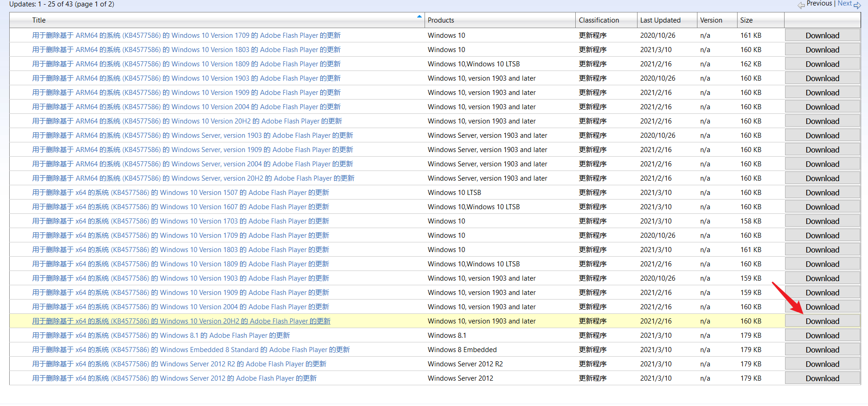This screenshot has width=868, height=406.
Task: Open x64 Windows 10 Version 1909 update link
Action: pyautogui.click(x=181, y=293)
